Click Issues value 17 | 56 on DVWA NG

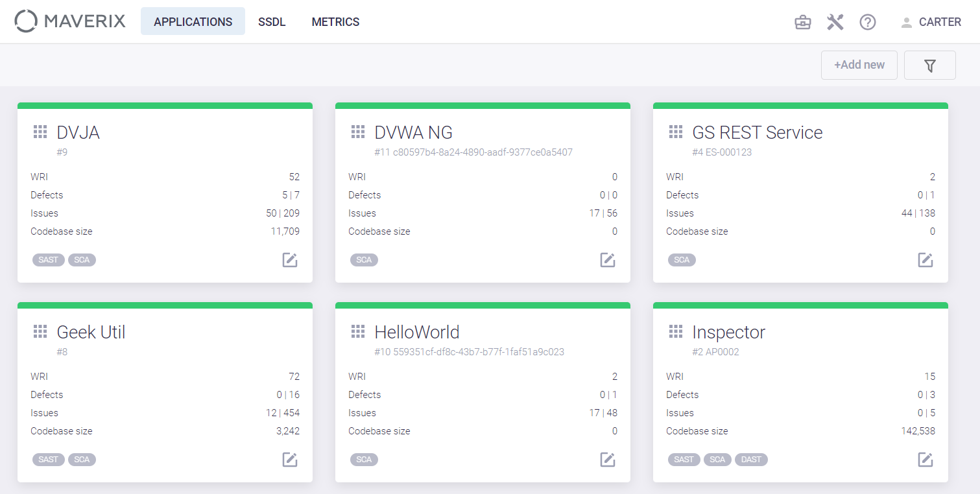[603, 213]
